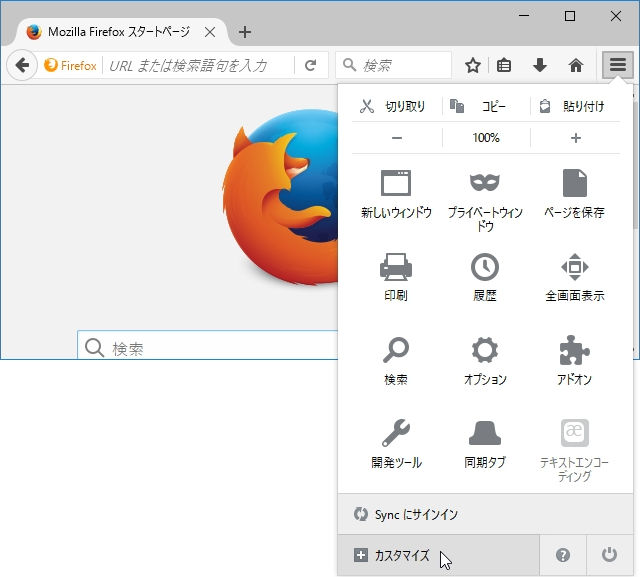640x577 pixels.
Task: Open a new tab with plus button
Action: (244, 32)
